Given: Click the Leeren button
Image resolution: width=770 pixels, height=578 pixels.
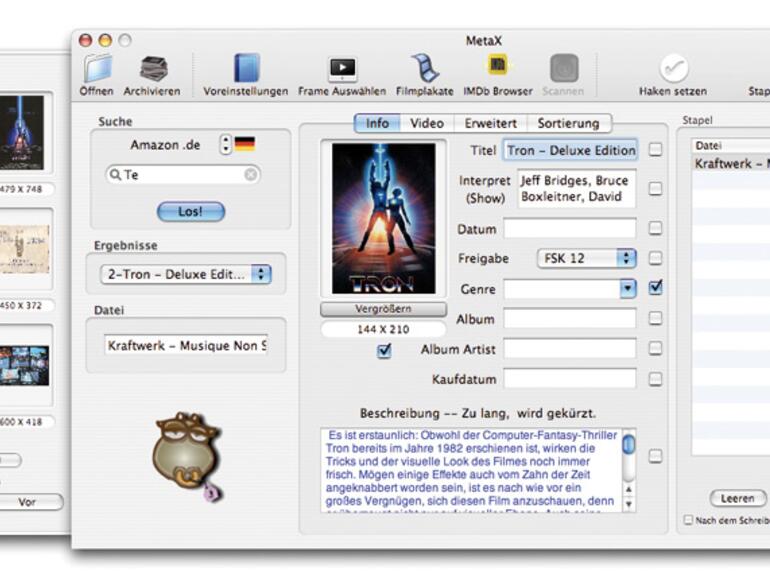Looking at the screenshot, I should point(738,498).
